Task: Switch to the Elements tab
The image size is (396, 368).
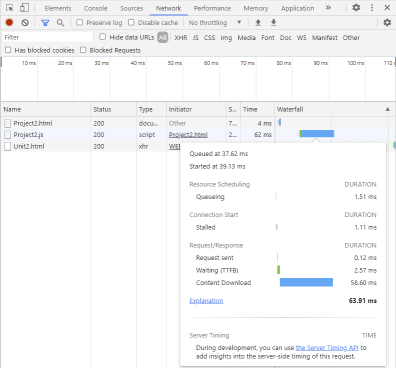Action: click(x=58, y=8)
